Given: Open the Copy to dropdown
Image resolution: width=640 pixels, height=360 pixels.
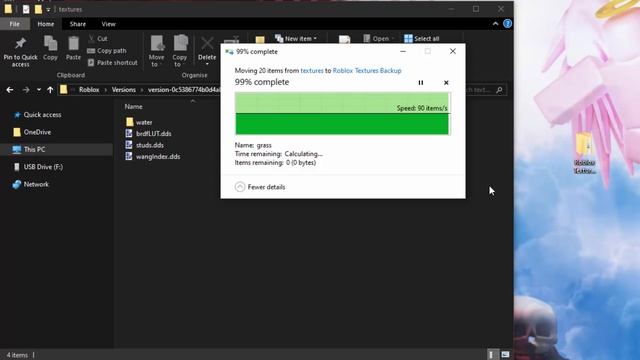Looking at the screenshot, I should pos(180,51).
